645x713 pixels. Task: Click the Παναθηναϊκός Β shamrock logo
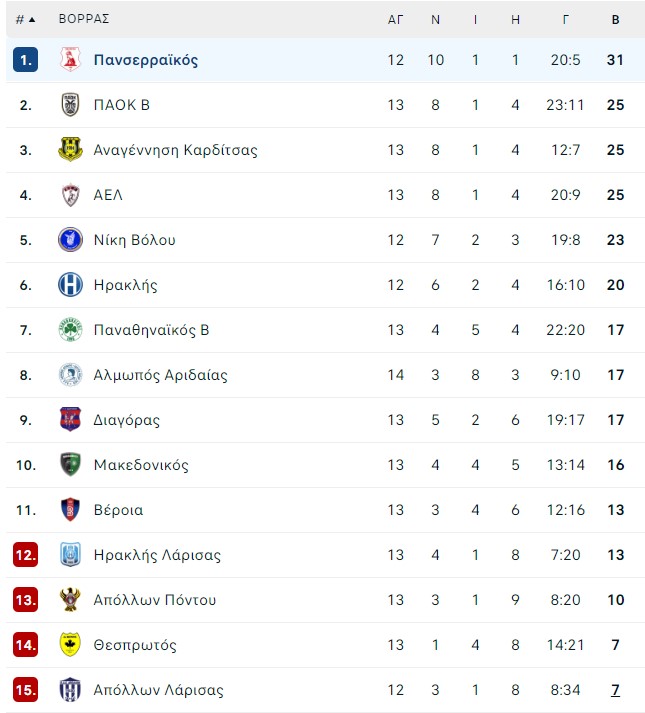point(71,330)
